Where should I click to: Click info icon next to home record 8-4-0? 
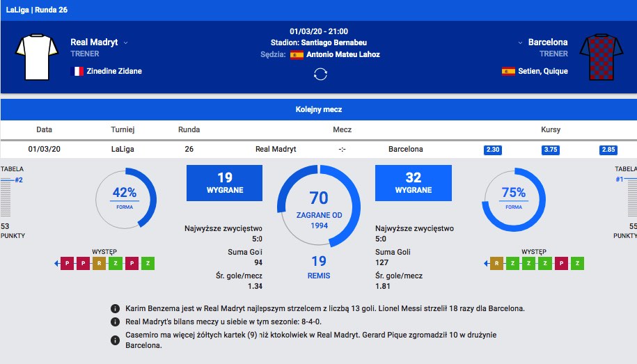(115, 322)
